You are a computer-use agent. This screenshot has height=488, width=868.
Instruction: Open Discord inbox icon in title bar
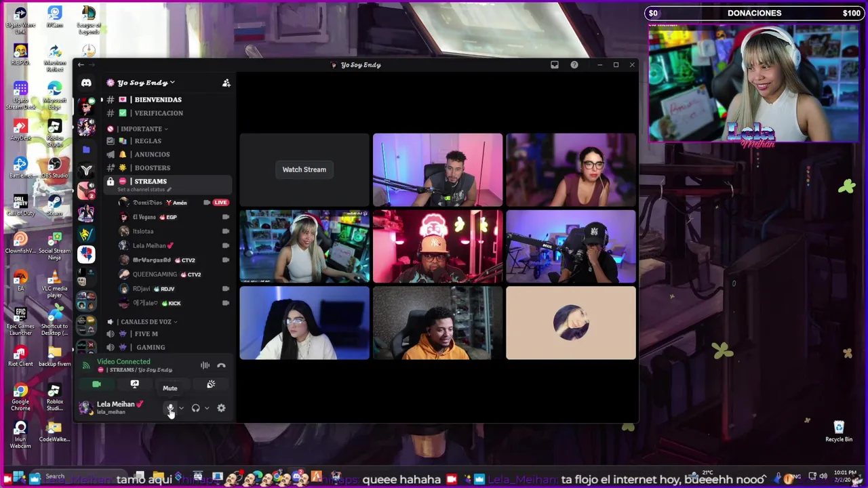click(x=555, y=65)
